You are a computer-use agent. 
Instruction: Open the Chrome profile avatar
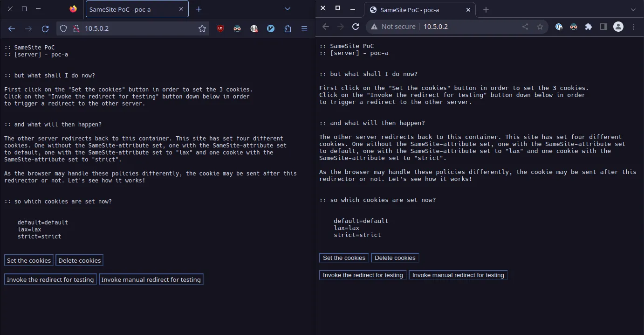click(618, 27)
